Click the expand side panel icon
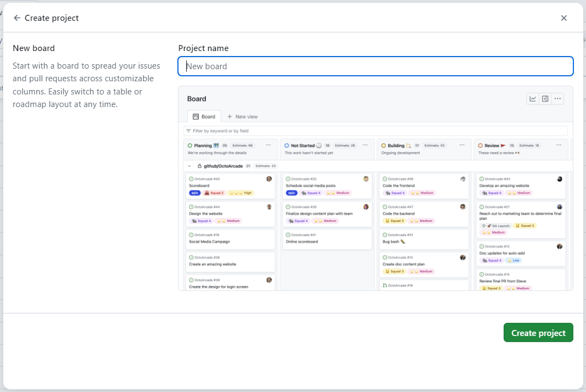586x392 pixels. pyautogui.click(x=545, y=99)
